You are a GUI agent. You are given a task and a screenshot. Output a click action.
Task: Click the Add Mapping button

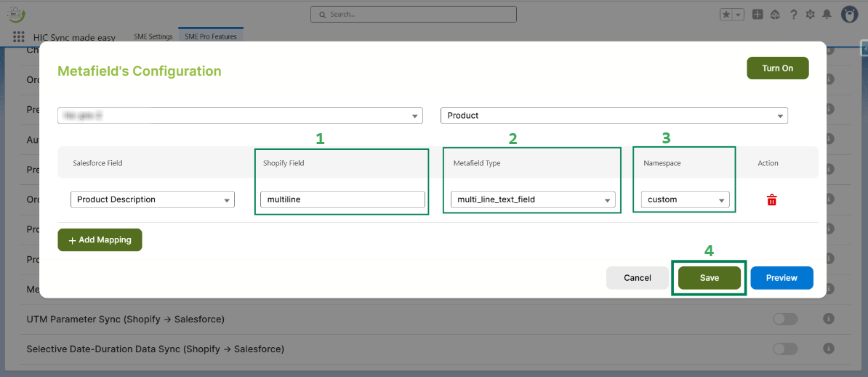click(x=100, y=240)
